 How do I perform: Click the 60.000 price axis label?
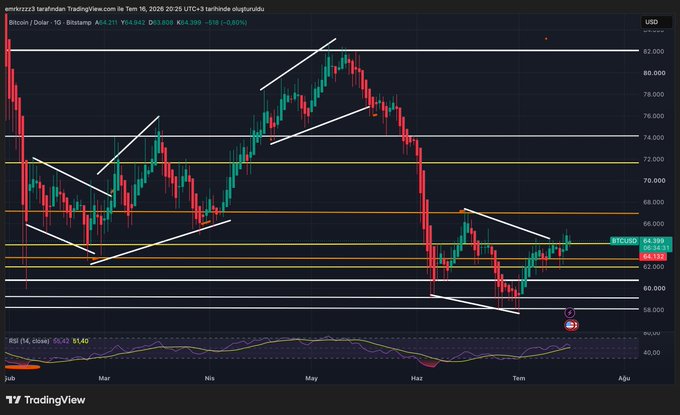pyautogui.click(x=654, y=288)
